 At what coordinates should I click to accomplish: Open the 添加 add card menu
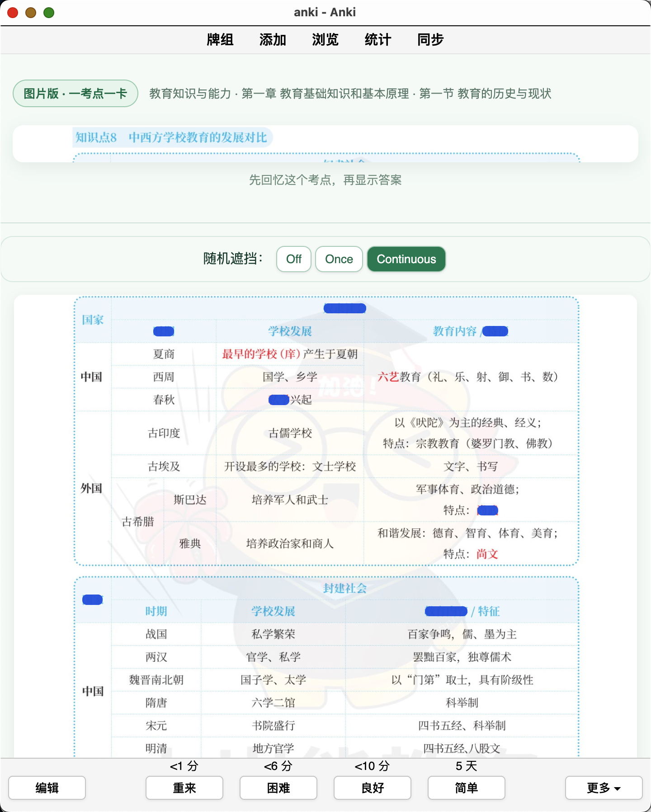(x=273, y=40)
